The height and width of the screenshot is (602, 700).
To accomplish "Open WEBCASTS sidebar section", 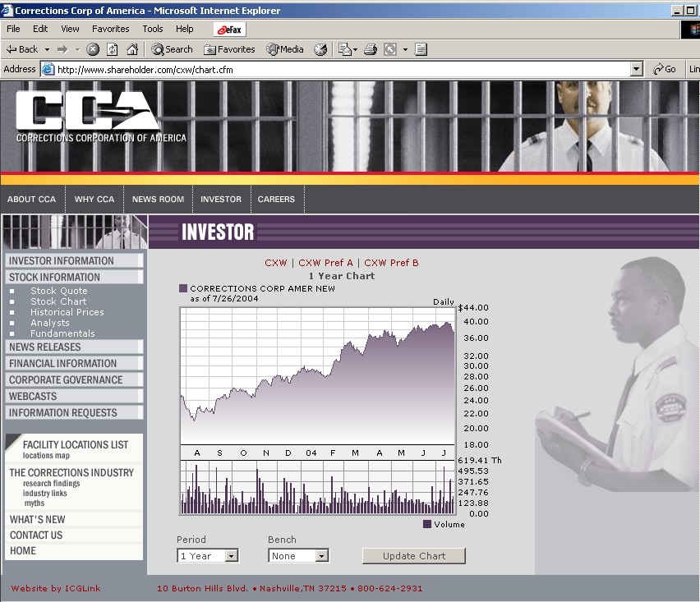I will 74,397.
